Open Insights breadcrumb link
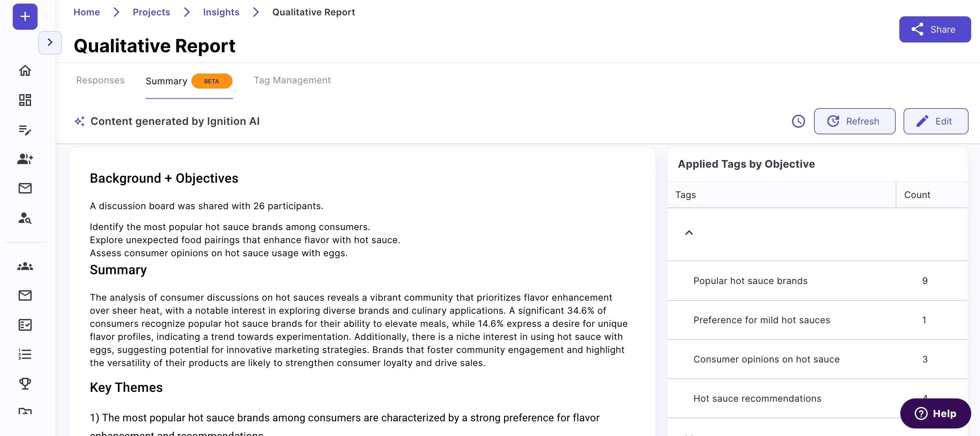The height and width of the screenshot is (436, 980). point(221,12)
